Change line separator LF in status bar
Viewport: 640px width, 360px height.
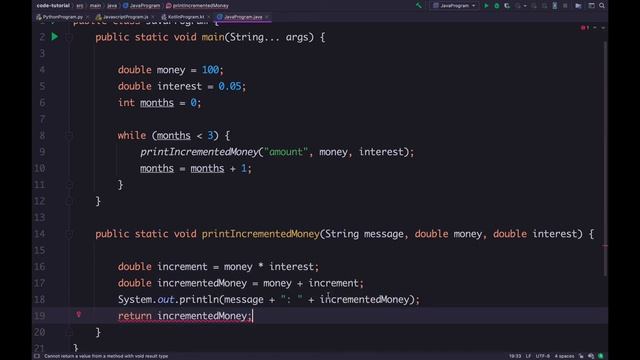coord(528,356)
